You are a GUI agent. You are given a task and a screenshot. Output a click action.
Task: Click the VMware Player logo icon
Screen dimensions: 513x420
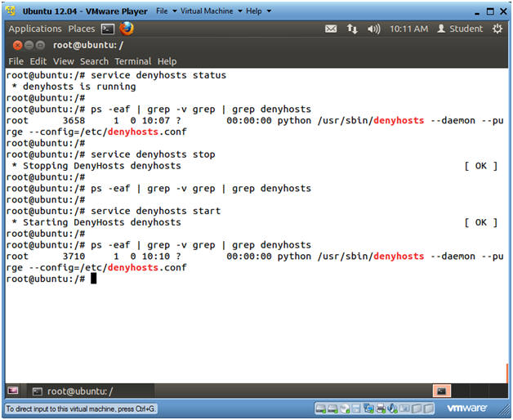[x=11, y=11]
